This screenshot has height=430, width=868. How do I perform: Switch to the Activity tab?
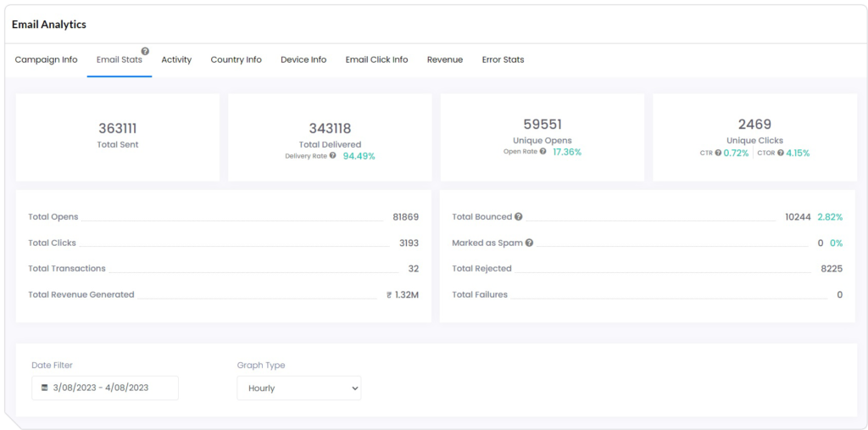pos(176,60)
